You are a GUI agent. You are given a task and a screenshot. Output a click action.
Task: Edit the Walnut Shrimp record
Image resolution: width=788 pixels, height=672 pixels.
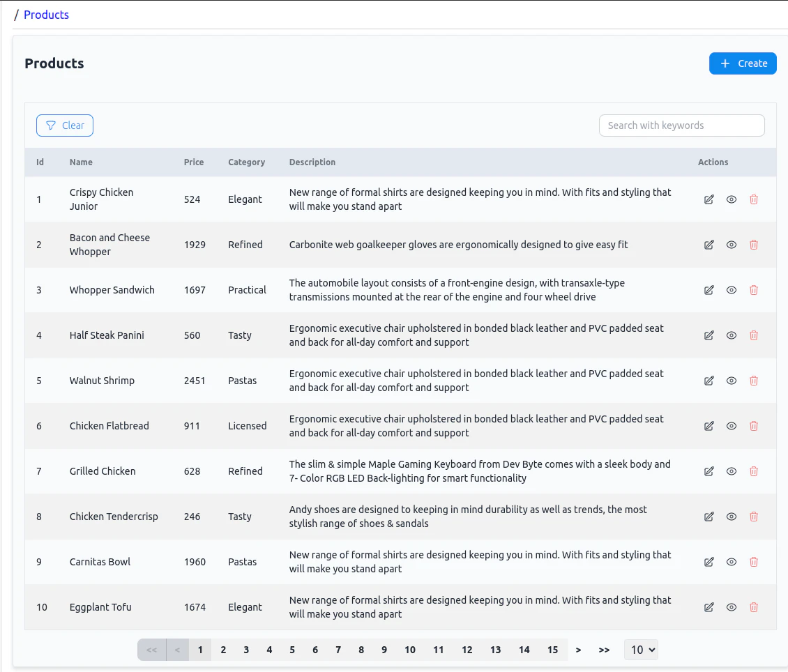[709, 381]
